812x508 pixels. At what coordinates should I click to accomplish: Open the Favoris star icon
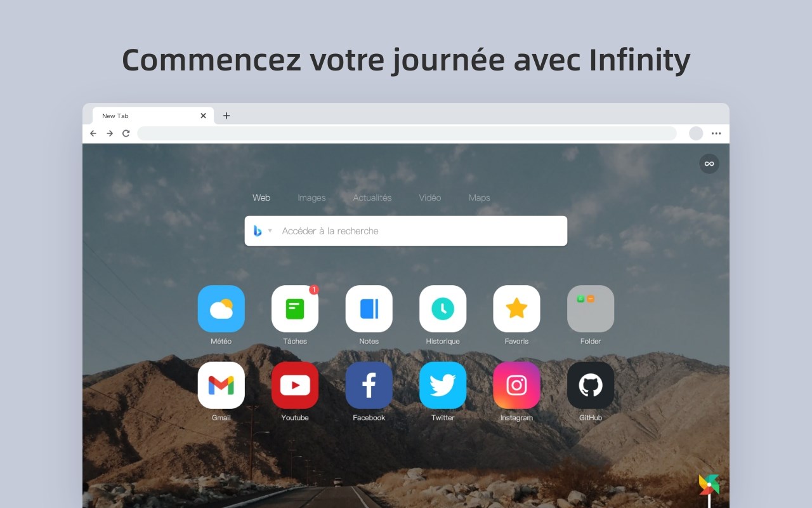pos(516,309)
